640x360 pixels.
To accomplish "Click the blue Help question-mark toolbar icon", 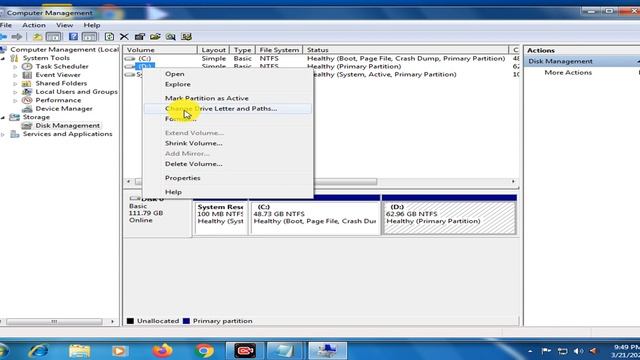I will point(73,37).
